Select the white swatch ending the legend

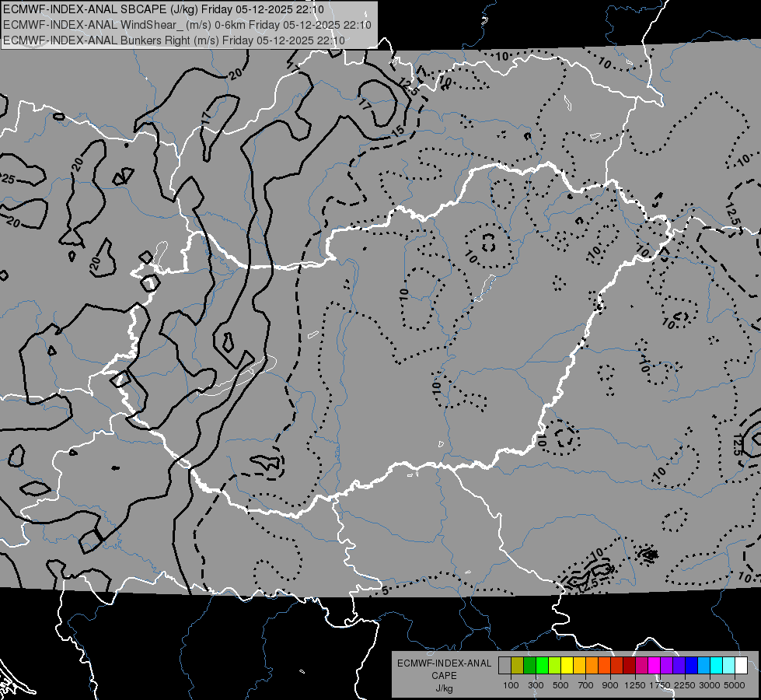741,665
